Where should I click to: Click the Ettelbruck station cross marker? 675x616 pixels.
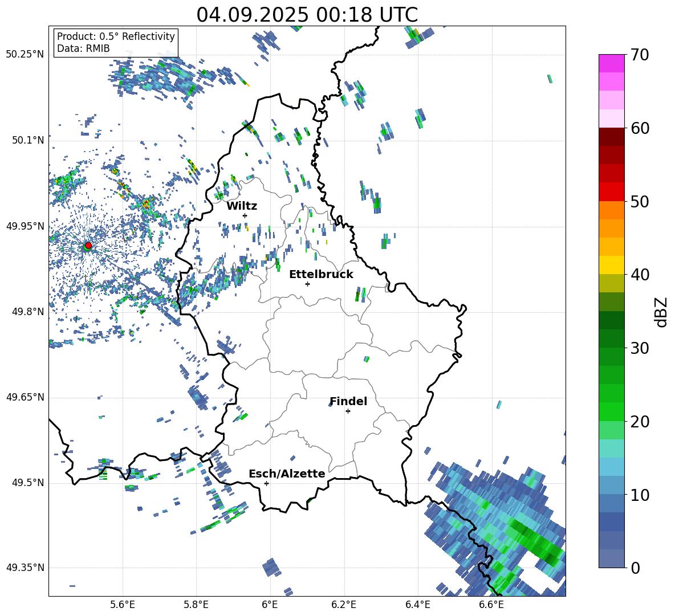pos(307,284)
